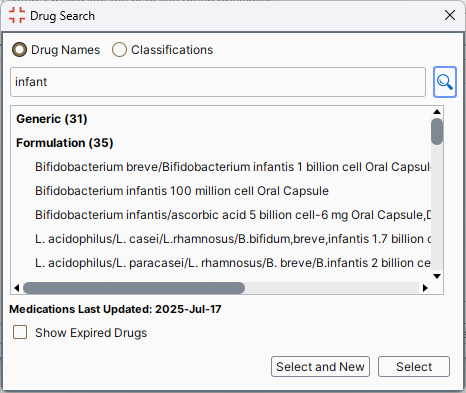The image size is (466, 393).
Task: Collapse the Formulation (35) group
Action: [x=65, y=143]
